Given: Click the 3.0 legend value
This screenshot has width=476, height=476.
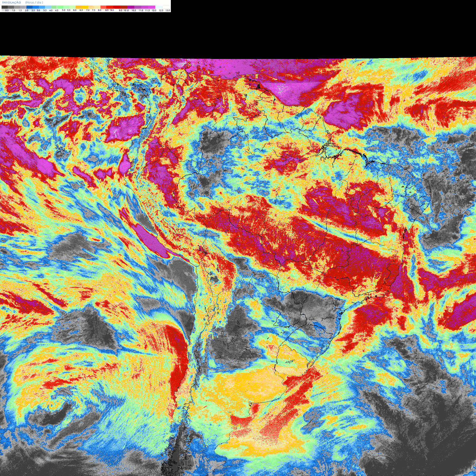Looking at the screenshot, I should point(38,10).
